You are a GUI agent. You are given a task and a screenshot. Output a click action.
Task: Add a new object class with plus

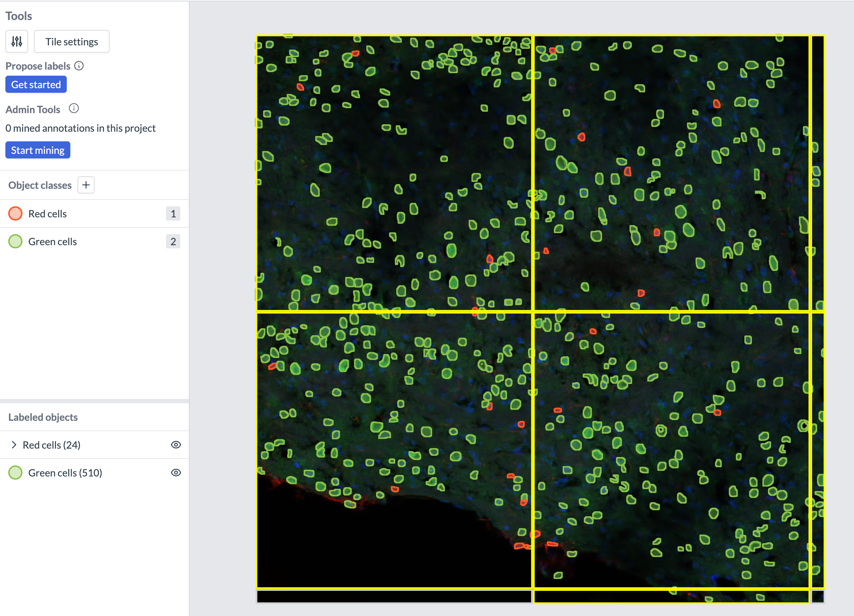(x=86, y=185)
